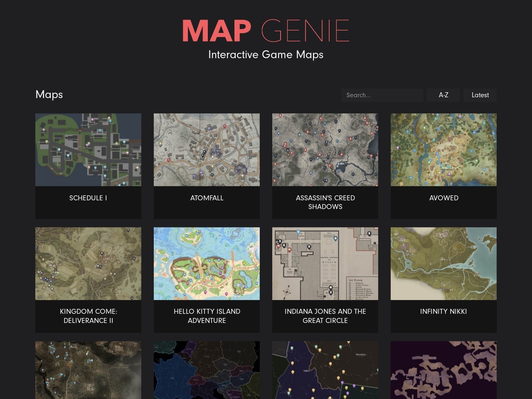The image size is (532, 399).
Task: Sort maps with the A-Z button
Action: pos(443,95)
